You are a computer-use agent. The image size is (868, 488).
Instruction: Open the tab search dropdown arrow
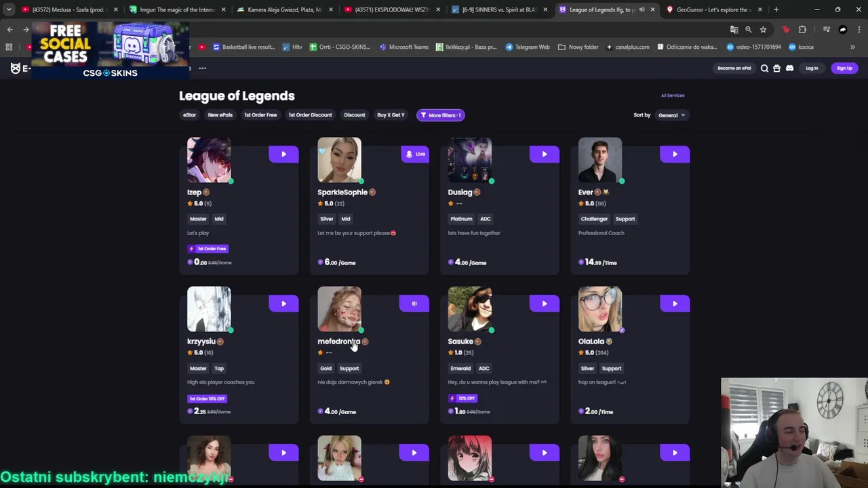pos(9,9)
